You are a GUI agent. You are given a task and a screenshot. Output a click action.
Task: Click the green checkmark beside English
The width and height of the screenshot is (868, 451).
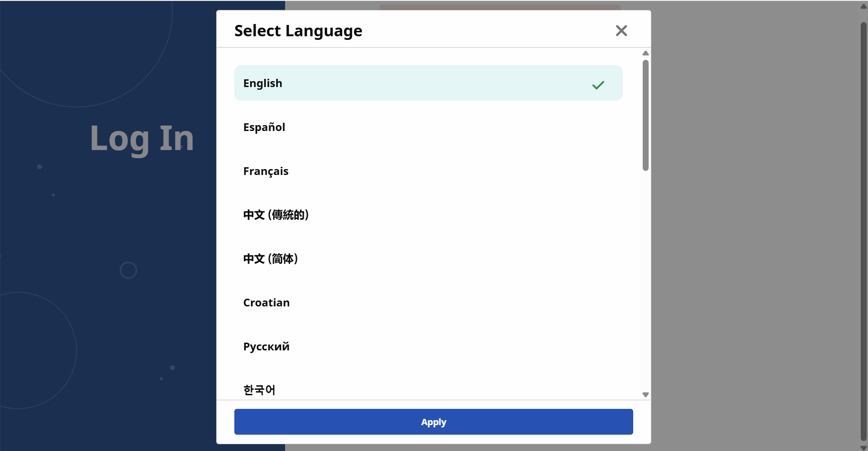point(598,85)
